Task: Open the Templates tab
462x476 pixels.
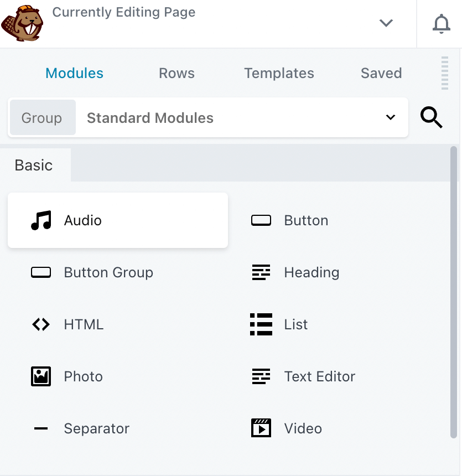Action: coord(279,73)
